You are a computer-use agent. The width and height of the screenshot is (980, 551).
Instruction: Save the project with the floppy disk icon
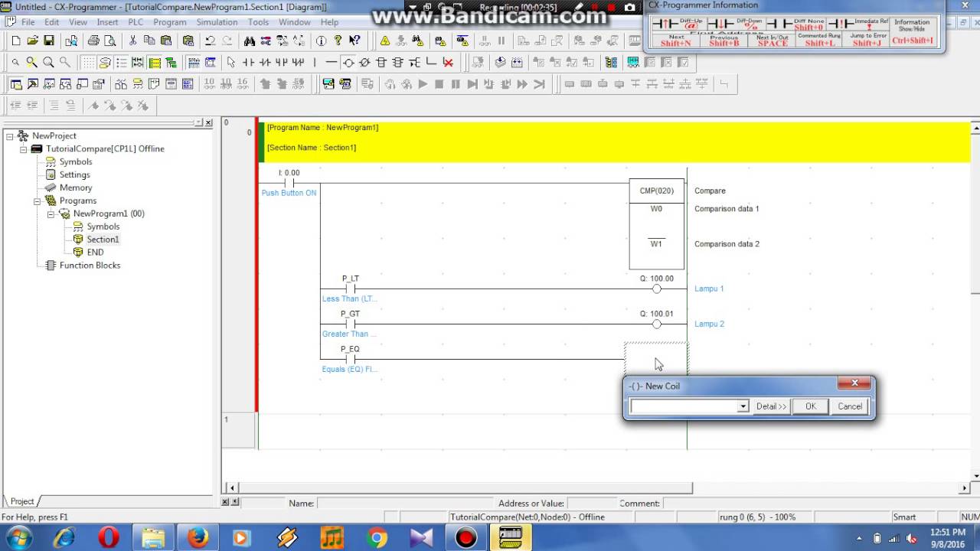click(x=49, y=41)
